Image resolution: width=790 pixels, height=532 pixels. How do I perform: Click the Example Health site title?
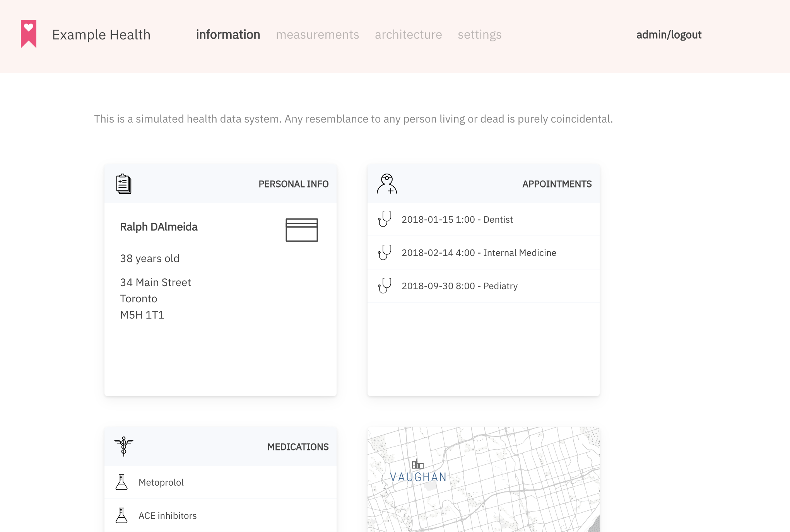click(101, 35)
